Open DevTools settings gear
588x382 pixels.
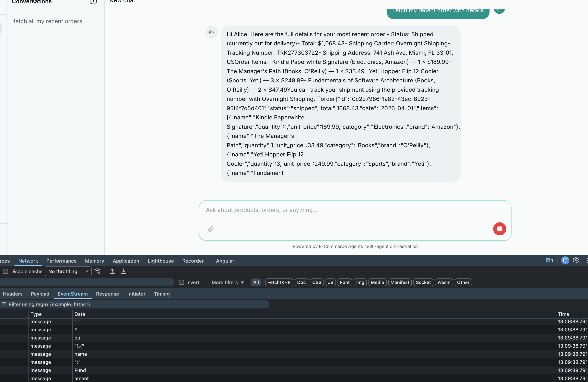coord(576,261)
